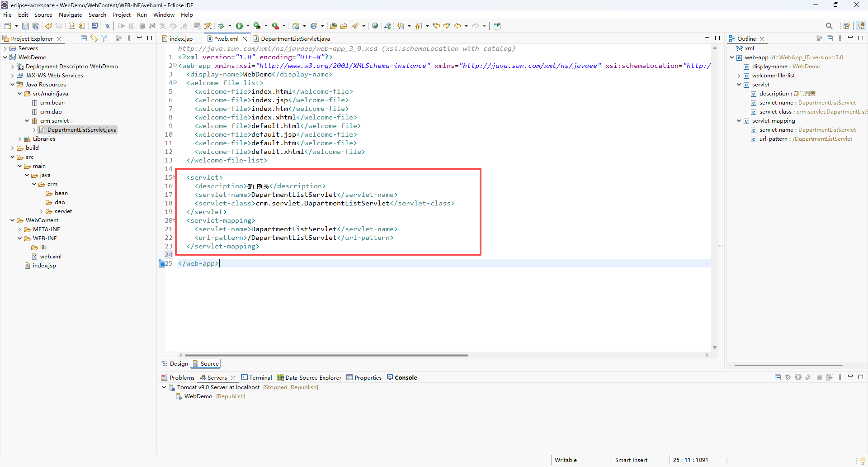Open the Outline view menu dots
The height and width of the screenshot is (467, 868).
tap(840, 38)
